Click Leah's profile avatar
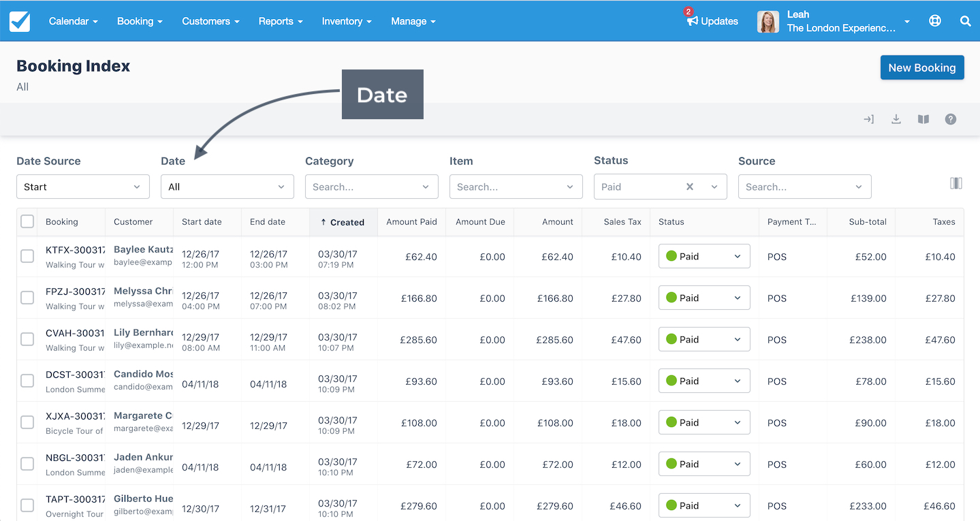 768,22
